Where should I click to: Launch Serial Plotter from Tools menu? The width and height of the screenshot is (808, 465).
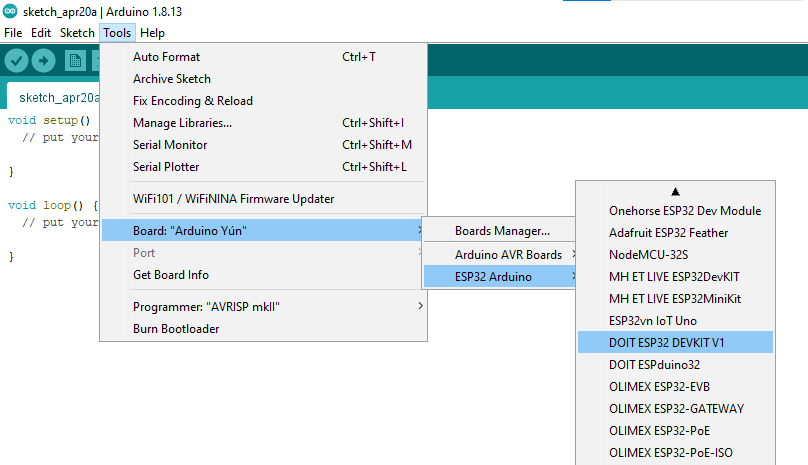click(263, 167)
